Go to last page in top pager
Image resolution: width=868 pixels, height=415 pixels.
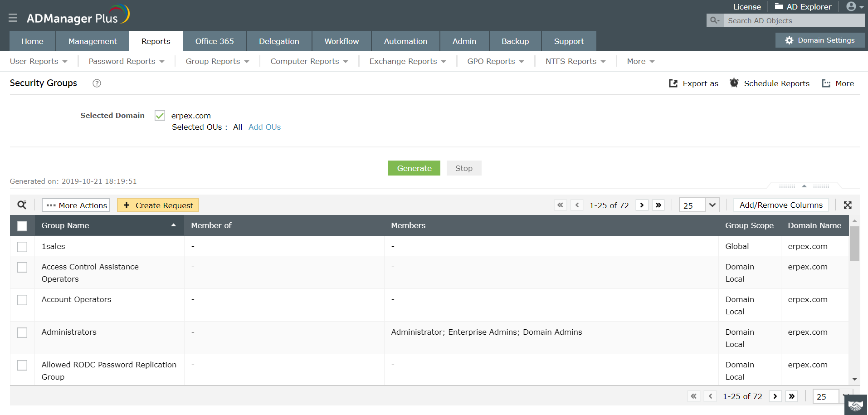[x=658, y=205]
